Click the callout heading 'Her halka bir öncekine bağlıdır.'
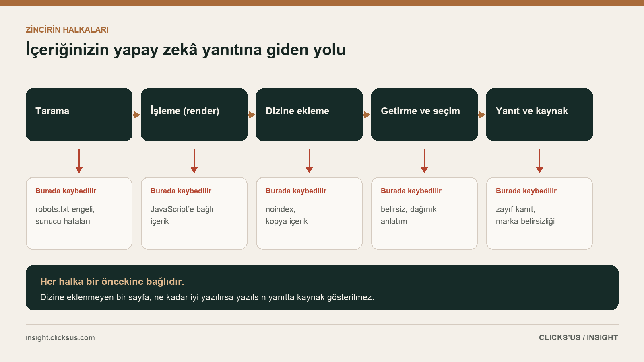Image resolution: width=644 pixels, height=362 pixels. click(x=112, y=282)
